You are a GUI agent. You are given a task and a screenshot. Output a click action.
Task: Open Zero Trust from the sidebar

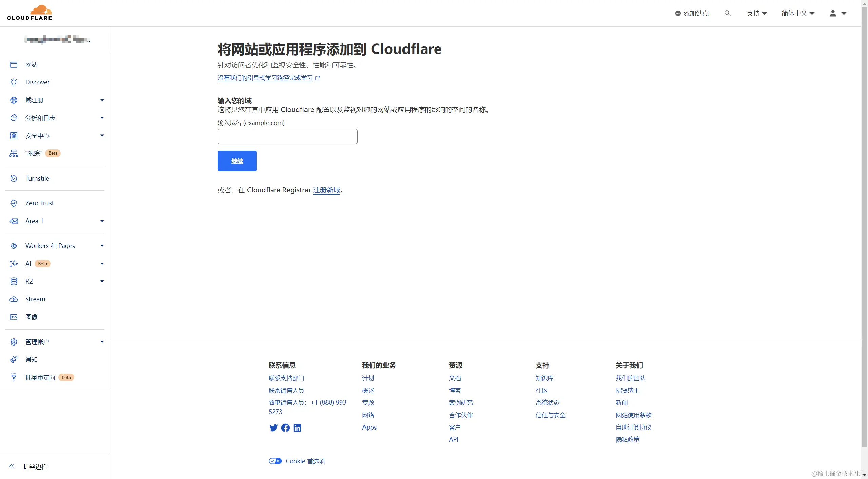(39, 203)
